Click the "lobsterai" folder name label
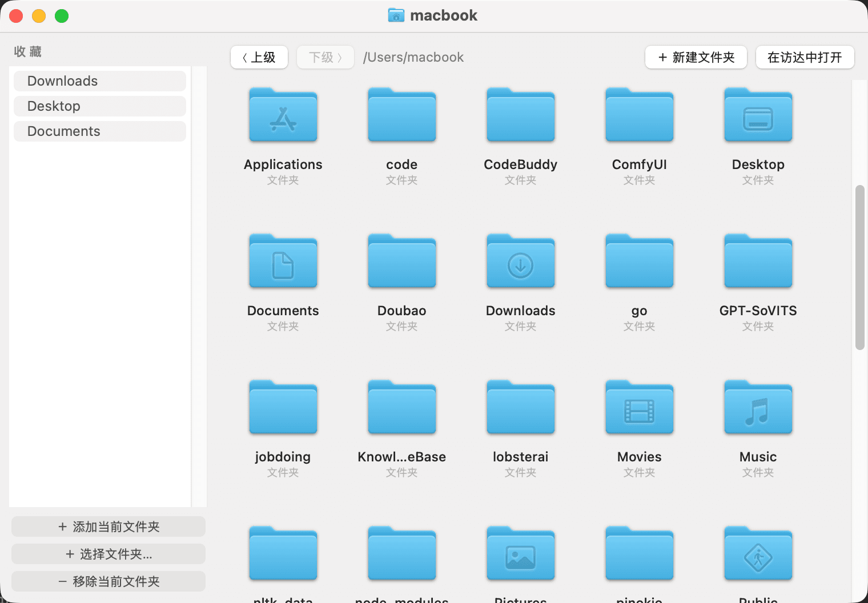The height and width of the screenshot is (603, 868). pos(521,457)
